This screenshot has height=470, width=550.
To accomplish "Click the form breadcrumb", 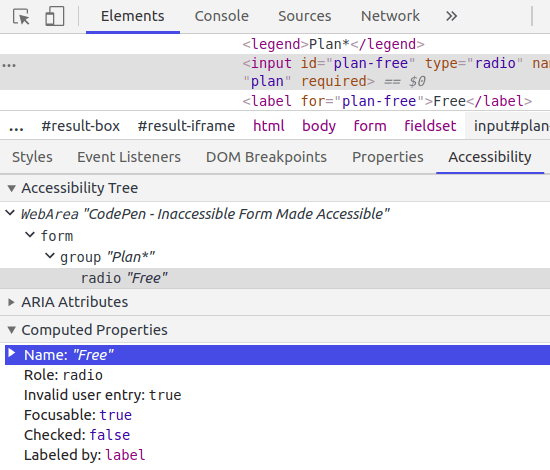I will pyautogui.click(x=370, y=126).
